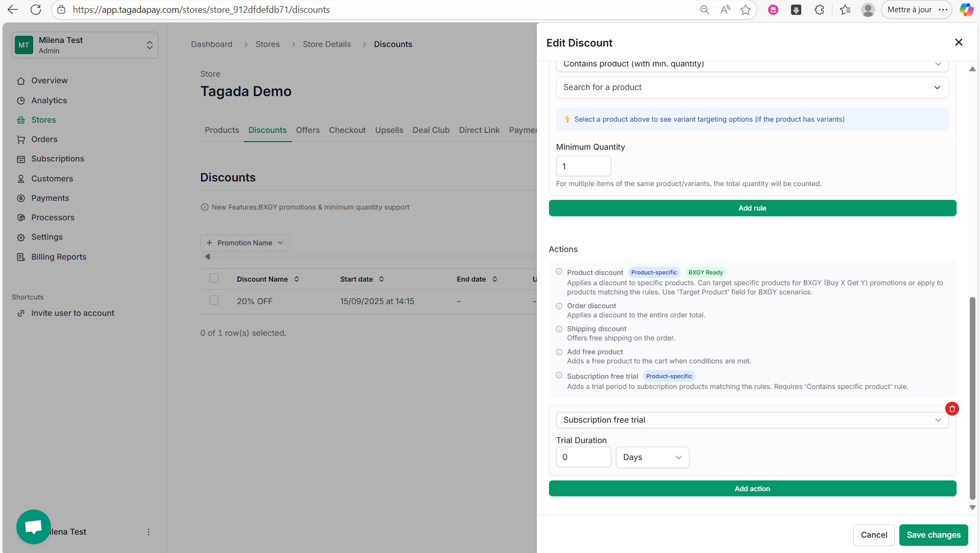980x553 pixels.
Task: Open Subscriptions in the sidebar
Action: point(58,159)
